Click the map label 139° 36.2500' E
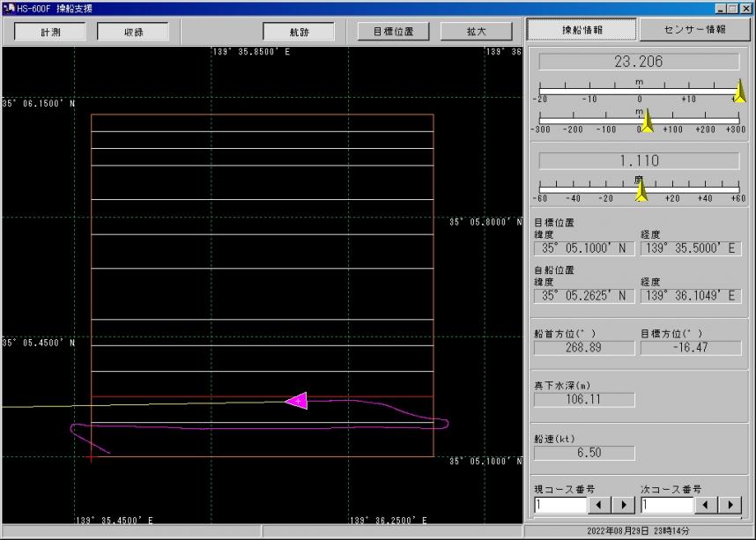The image size is (756, 540). coord(388,521)
